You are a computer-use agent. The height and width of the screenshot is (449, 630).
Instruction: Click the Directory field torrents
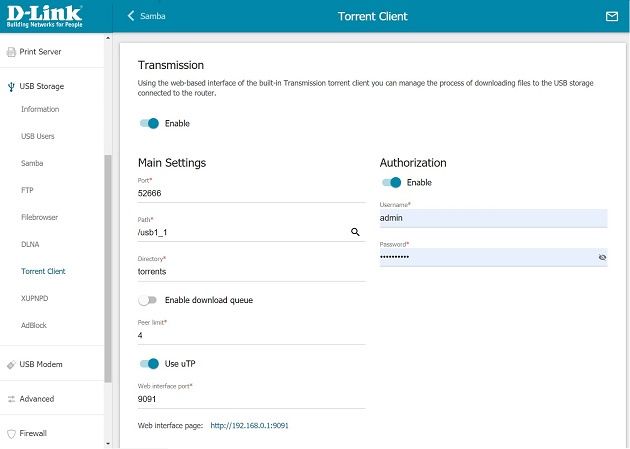(252, 272)
